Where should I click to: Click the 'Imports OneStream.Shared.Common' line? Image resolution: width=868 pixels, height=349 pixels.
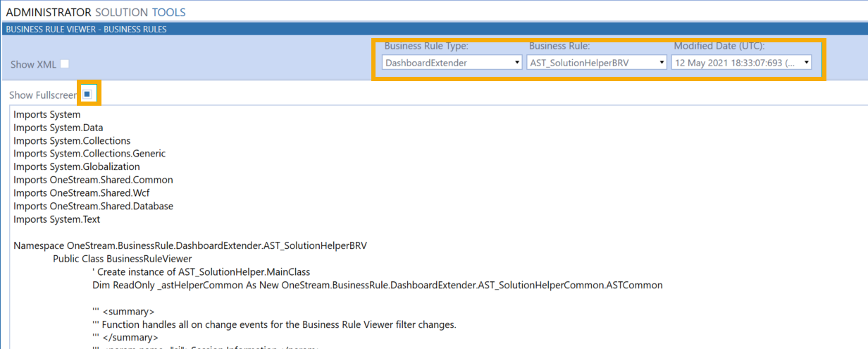pyautogui.click(x=93, y=180)
